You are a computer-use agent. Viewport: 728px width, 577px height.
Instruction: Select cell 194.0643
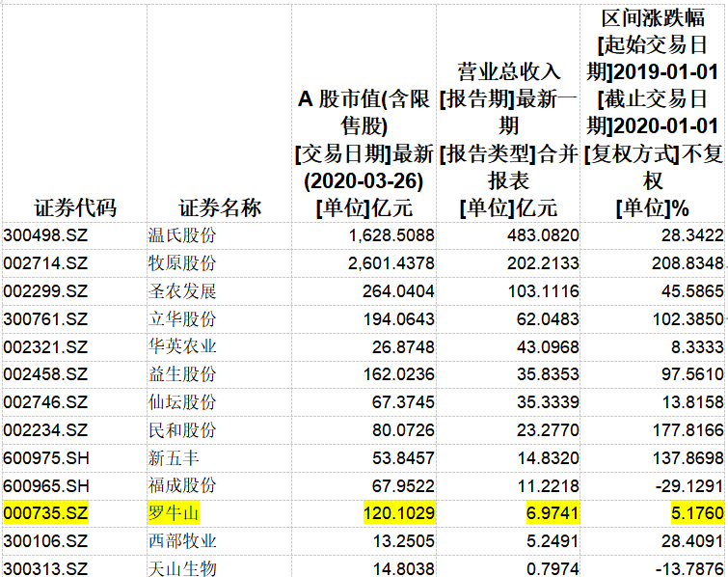tap(364, 319)
